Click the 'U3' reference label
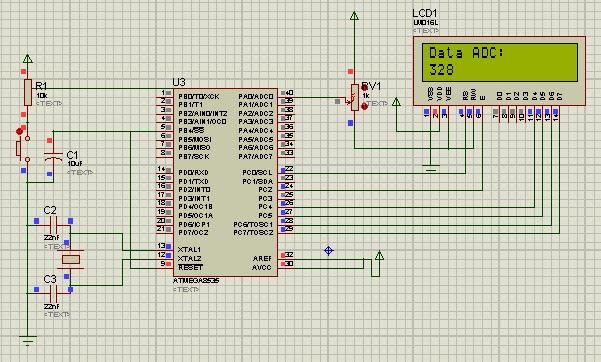Screen dimensions: 601x362 (x=179, y=82)
